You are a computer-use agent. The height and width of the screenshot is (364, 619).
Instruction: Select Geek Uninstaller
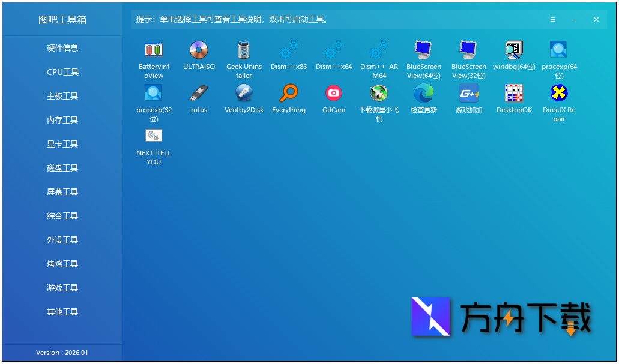[x=244, y=57]
